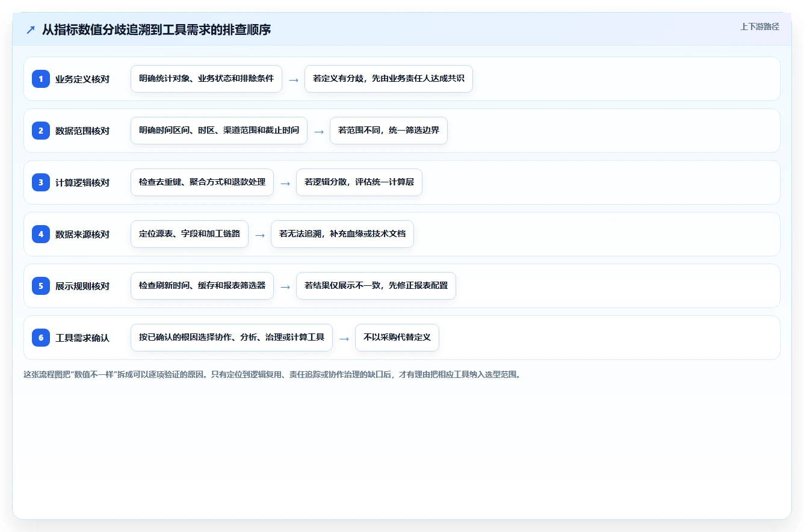Click step number badge 3
The width and height of the screenshot is (804, 532).
(41, 182)
